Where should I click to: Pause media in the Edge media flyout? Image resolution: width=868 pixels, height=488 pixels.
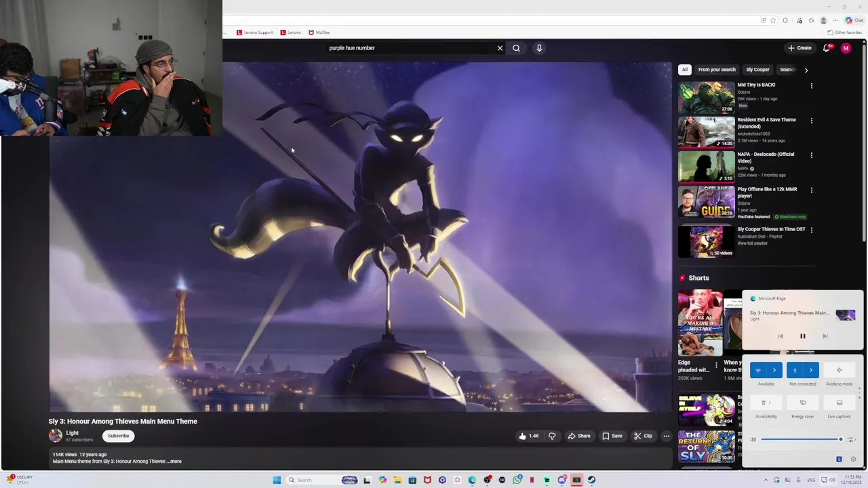pyautogui.click(x=802, y=336)
